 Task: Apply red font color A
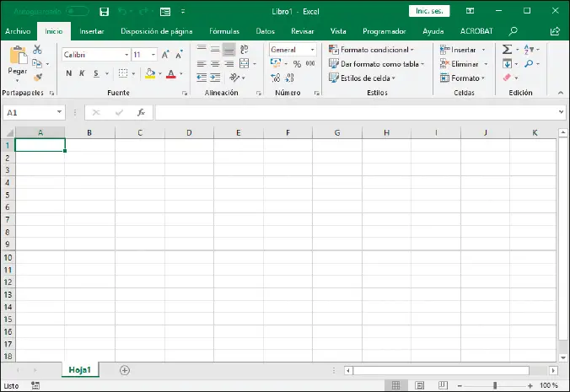click(171, 73)
